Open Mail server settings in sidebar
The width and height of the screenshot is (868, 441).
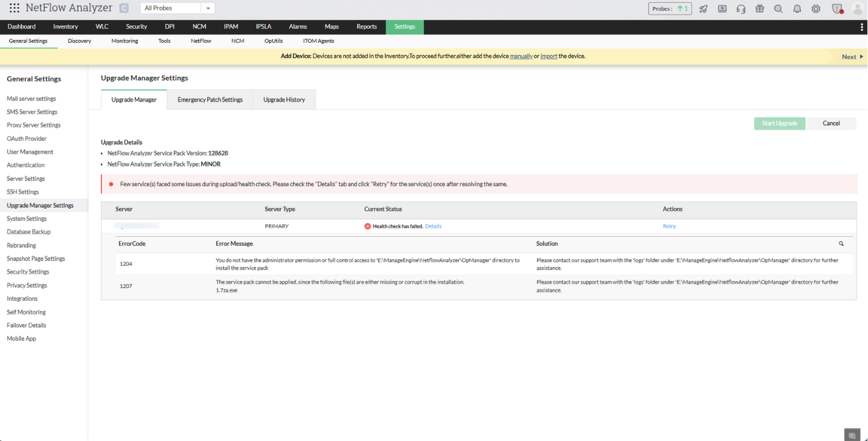31,98
